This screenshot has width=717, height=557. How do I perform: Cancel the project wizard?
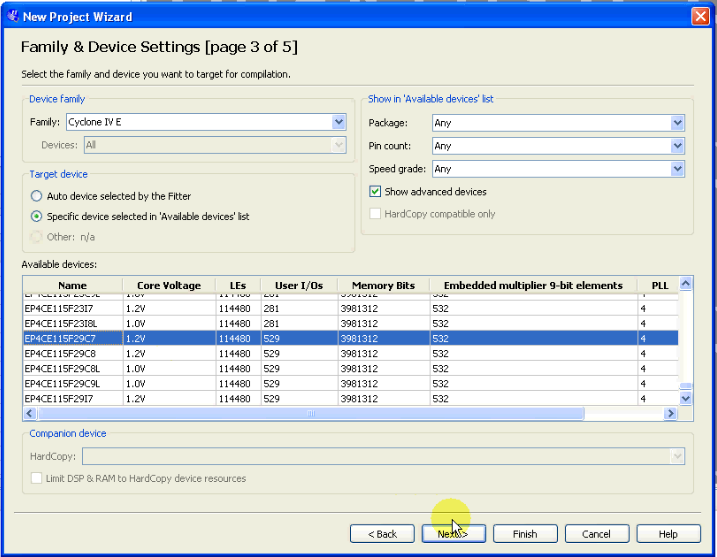point(596,534)
